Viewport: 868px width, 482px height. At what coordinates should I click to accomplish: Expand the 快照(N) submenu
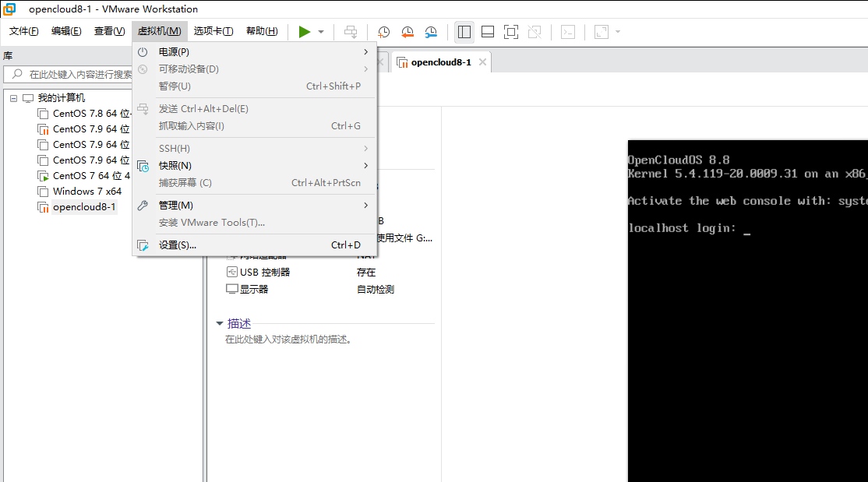click(255, 165)
